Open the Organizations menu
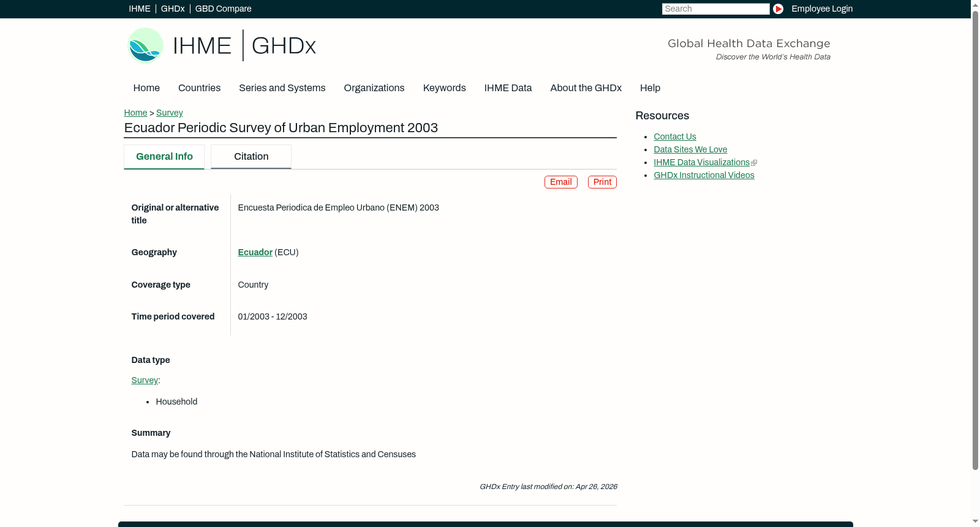This screenshot has height=527, width=980. tap(374, 88)
